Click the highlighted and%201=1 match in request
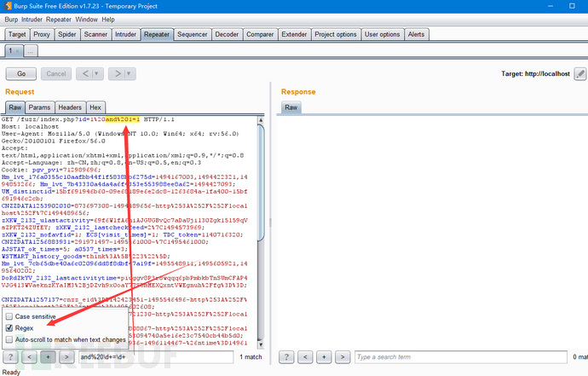 click(123, 119)
